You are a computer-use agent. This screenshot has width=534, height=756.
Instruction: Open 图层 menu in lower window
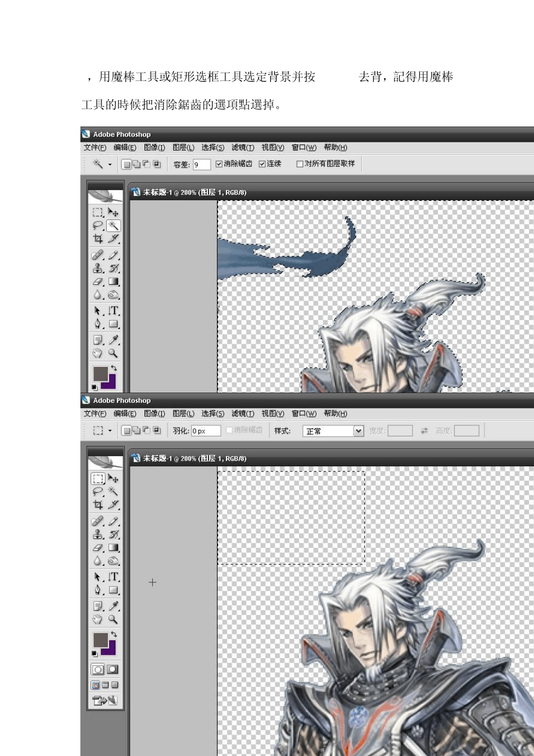point(184,413)
